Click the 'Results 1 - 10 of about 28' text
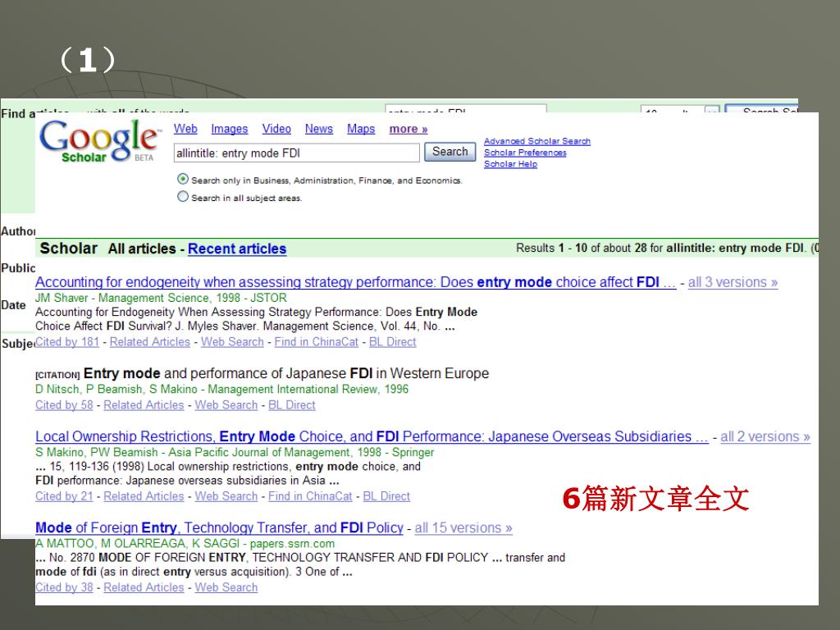840x630 pixels. [x=582, y=248]
